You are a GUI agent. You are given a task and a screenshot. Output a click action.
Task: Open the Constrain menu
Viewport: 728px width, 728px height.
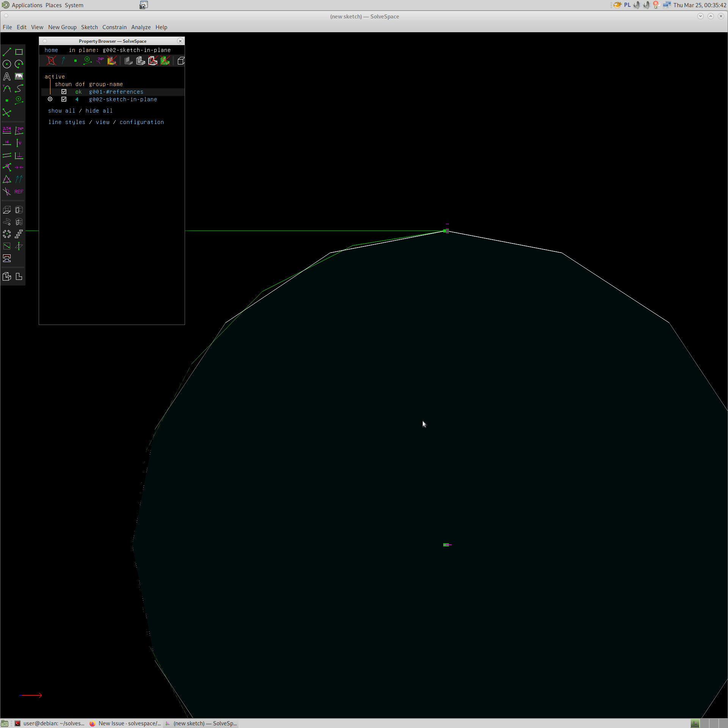pyautogui.click(x=114, y=27)
